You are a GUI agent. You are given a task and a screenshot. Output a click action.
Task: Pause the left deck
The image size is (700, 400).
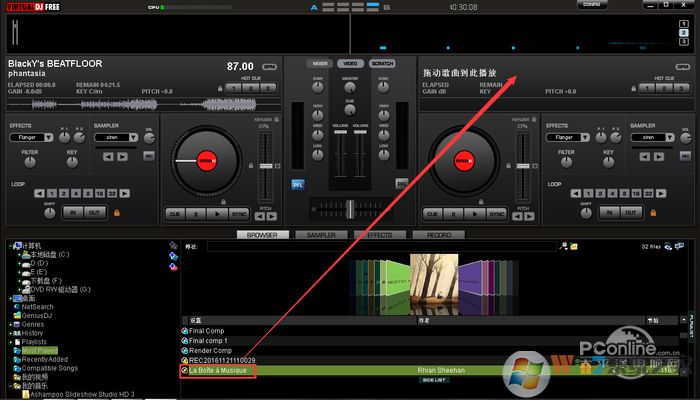[196, 214]
